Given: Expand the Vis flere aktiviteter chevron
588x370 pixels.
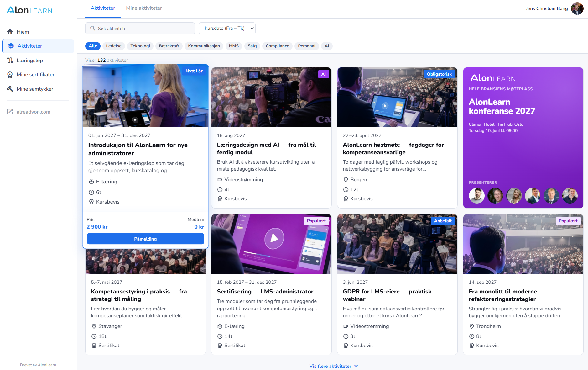Looking at the screenshot, I should pyautogui.click(x=356, y=366).
